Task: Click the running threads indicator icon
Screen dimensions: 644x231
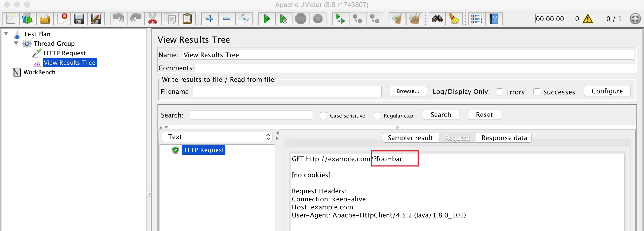Action: tap(635, 19)
